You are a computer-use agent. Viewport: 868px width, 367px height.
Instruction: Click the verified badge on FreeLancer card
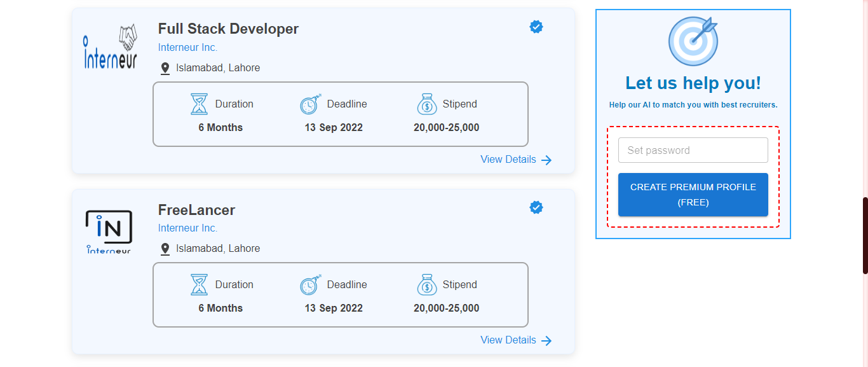[x=536, y=207]
